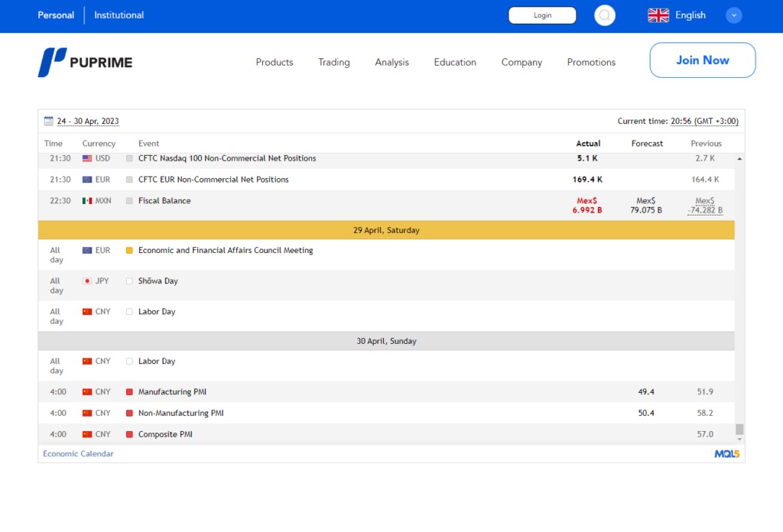
Task: Open the Economic Calendar link
Action: (x=79, y=453)
